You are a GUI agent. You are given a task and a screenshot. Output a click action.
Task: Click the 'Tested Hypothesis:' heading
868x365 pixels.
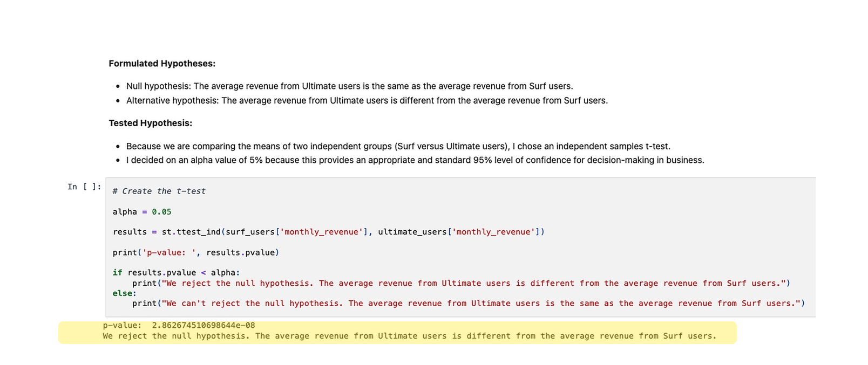point(150,123)
